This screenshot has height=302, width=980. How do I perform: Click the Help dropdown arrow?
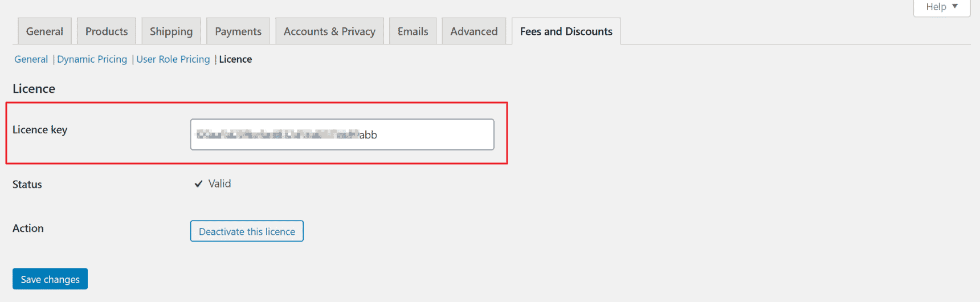(955, 6)
